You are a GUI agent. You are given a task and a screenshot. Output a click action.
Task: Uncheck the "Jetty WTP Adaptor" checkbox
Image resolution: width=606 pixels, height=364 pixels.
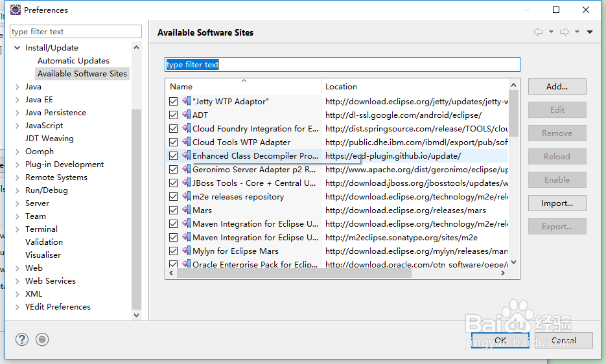coord(173,102)
